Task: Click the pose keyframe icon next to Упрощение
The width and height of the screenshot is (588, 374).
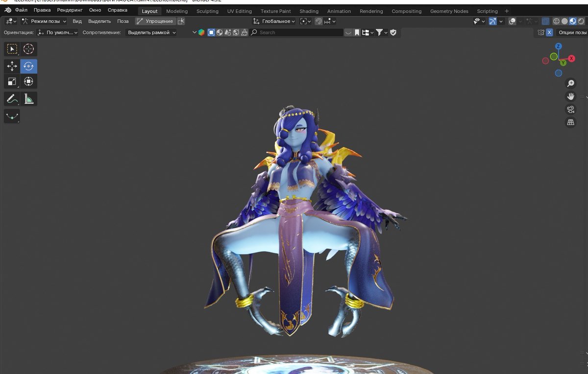Action: (181, 21)
